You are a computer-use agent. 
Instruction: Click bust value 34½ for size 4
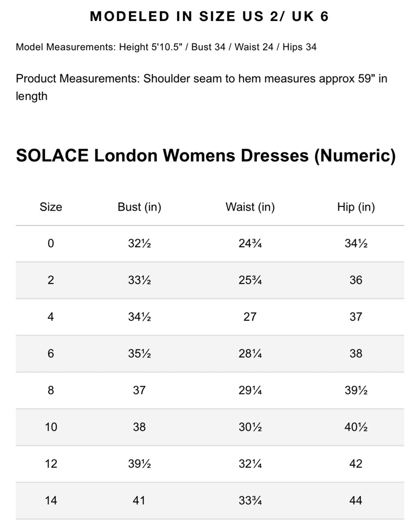(139, 317)
